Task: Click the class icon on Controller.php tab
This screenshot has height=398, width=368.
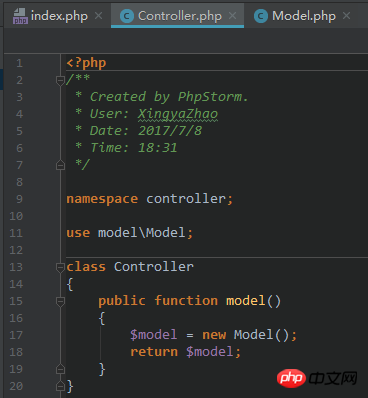Action: 127,16
